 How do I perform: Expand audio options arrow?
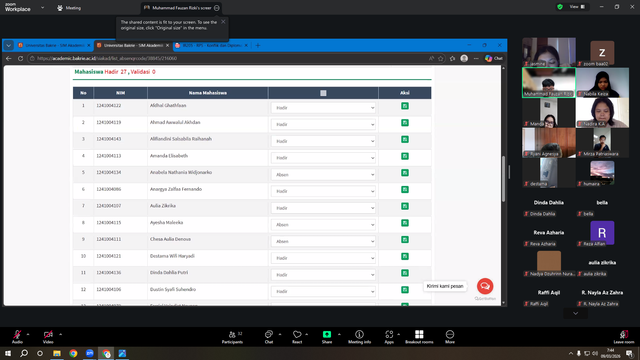pos(28,334)
